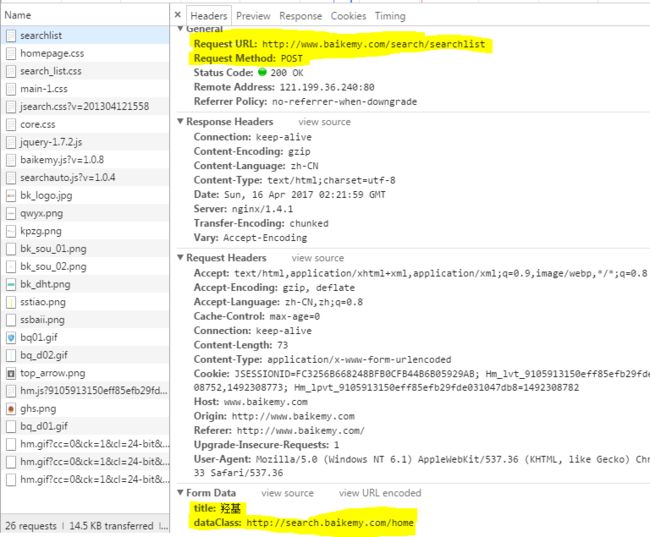Image resolution: width=650 pixels, height=537 pixels.
Task: Collapse the General section
Action: click(x=180, y=29)
